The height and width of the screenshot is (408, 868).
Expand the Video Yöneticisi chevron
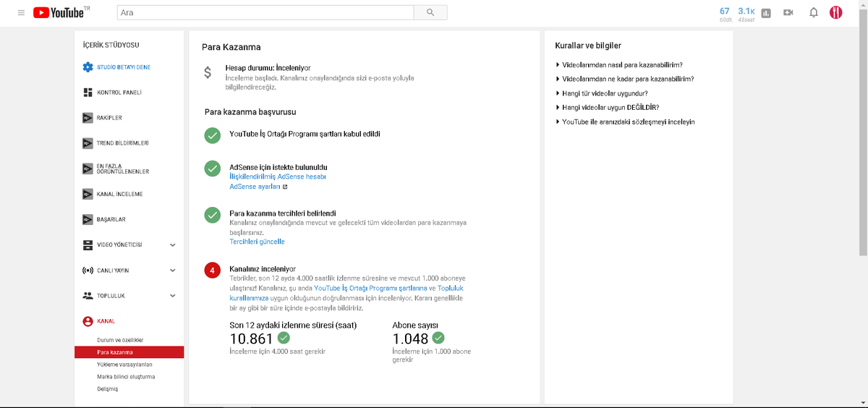coord(172,245)
